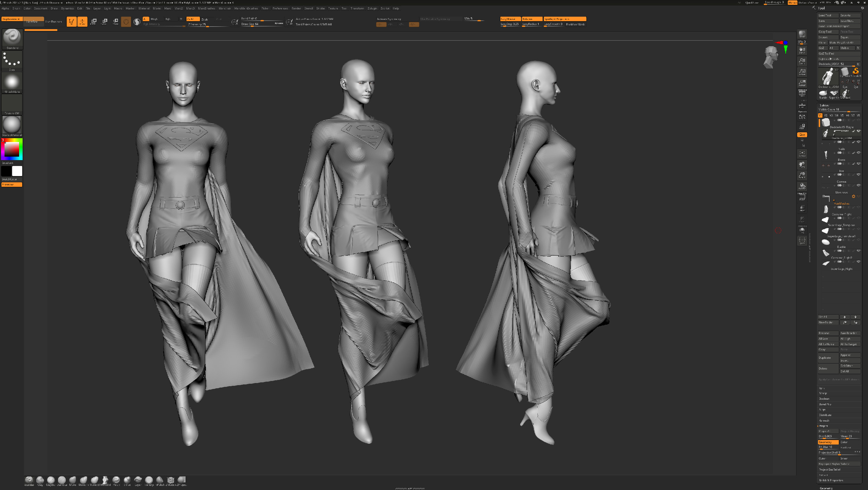Click the LightBox button
Viewport: 868px width, 490px height.
pyautogui.click(x=34, y=22)
